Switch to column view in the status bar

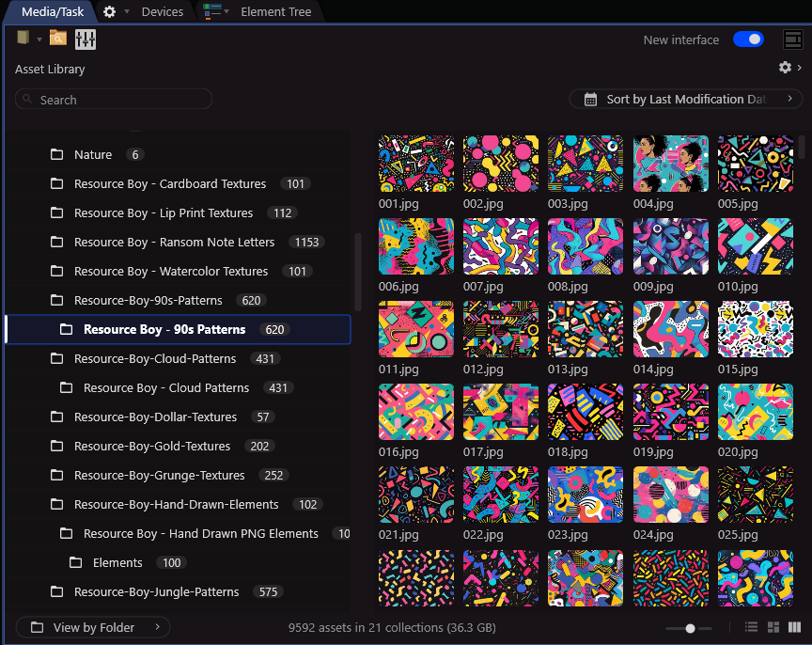794,627
